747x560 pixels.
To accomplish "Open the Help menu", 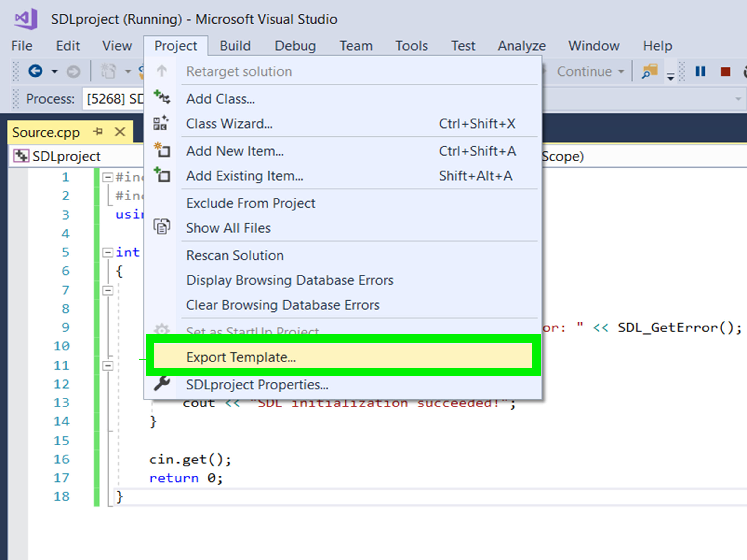I will (657, 46).
